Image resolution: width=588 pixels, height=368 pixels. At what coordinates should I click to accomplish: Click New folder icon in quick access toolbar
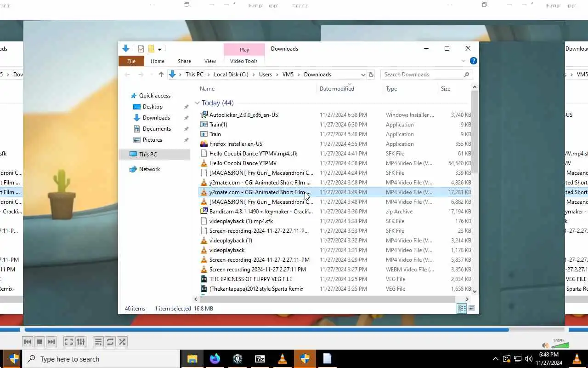pos(151,49)
